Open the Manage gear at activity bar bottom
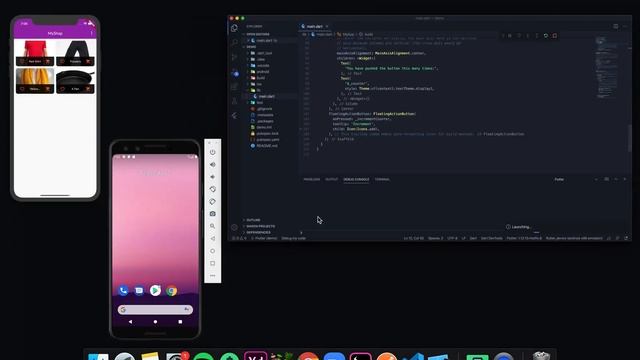 [234, 228]
